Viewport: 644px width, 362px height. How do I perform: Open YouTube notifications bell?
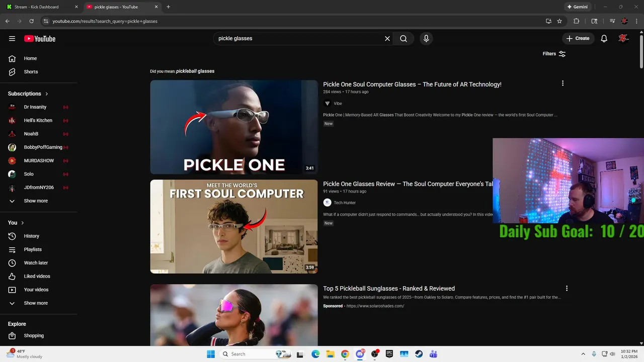(604, 39)
